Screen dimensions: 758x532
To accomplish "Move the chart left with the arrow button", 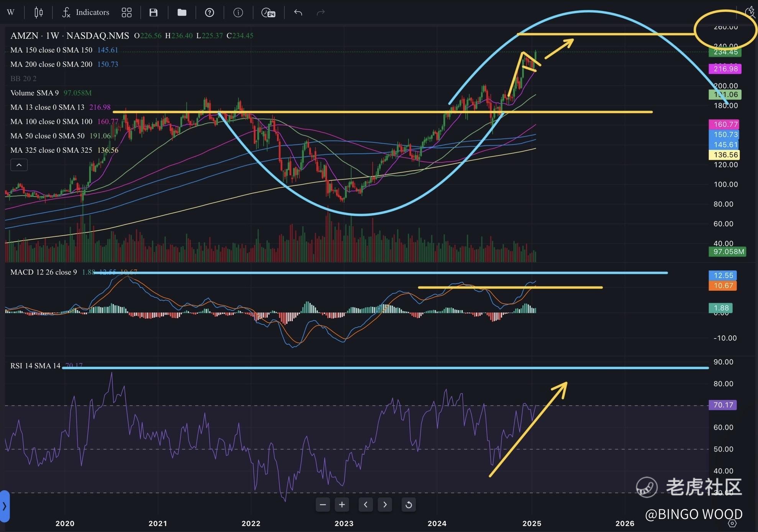I will point(366,504).
